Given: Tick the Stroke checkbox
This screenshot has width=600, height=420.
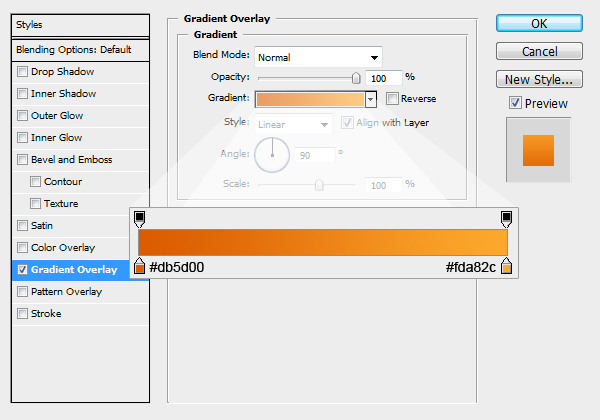Looking at the screenshot, I should [x=23, y=313].
